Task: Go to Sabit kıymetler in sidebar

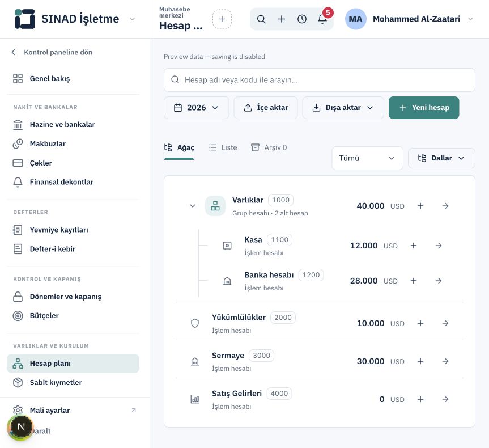Action: [73, 382]
